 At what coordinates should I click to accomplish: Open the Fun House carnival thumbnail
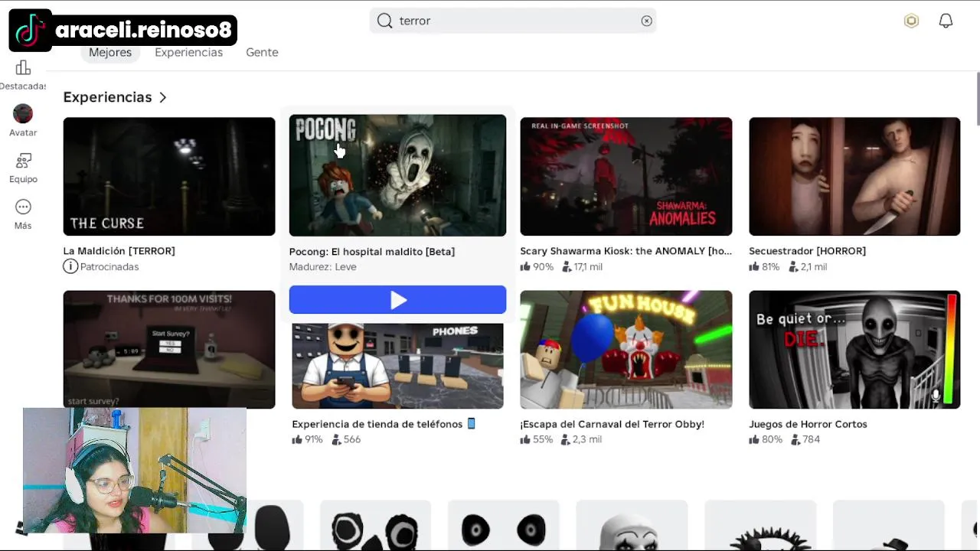[626, 349]
